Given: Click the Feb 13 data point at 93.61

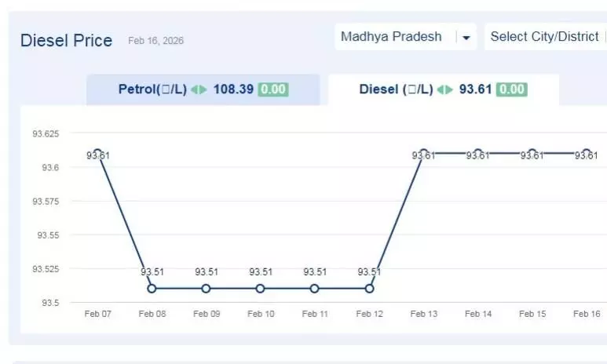Looking at the screenshot, I should coord(423,153).
